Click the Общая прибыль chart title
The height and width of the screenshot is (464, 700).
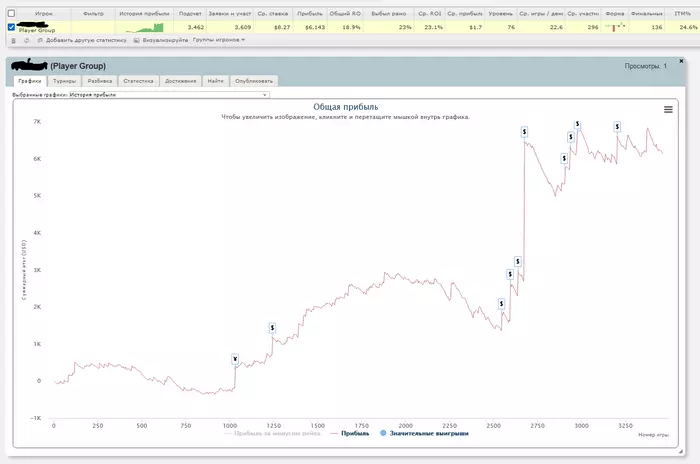coord(346,107)
